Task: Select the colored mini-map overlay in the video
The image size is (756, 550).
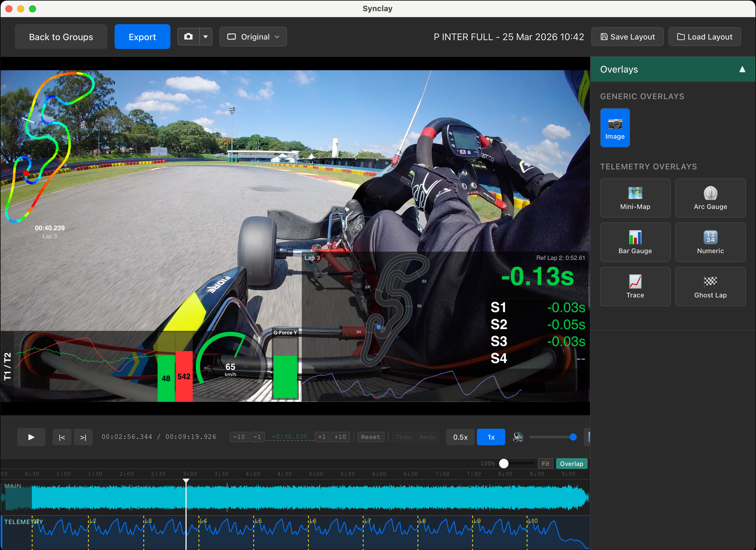Action: click(50, 147)
